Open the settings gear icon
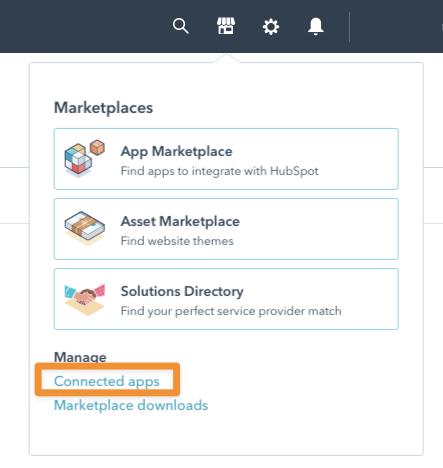 [x=271, y=27]
